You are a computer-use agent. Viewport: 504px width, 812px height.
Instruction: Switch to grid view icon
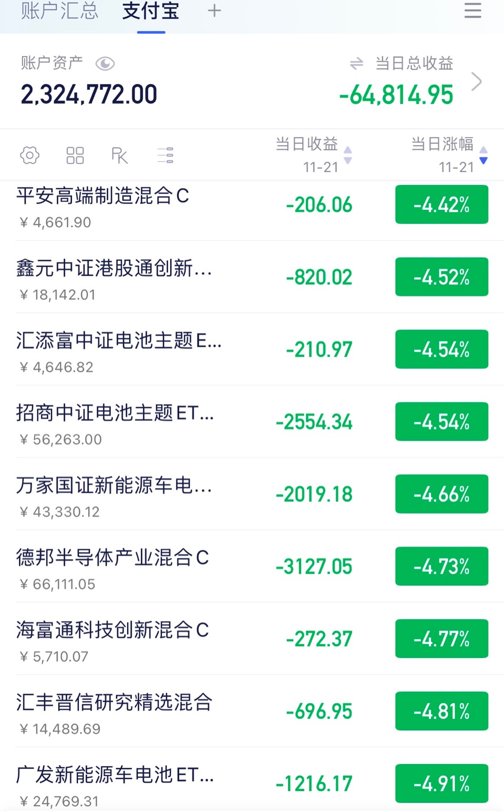coord(75,155)
